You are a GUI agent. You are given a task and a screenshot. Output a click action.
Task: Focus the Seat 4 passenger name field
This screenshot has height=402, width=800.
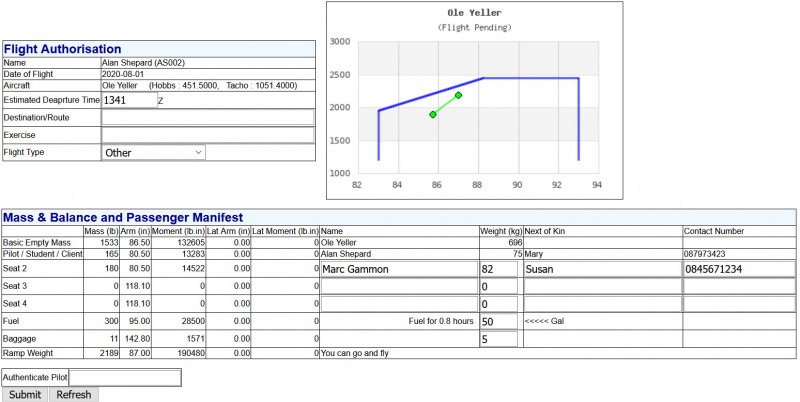[x=398, y=304]
